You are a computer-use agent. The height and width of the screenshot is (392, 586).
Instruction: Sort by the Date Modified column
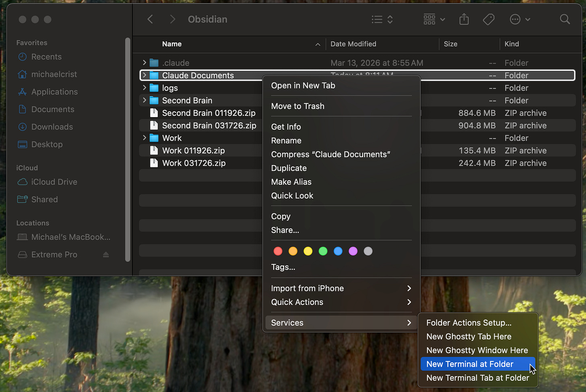(x=353, y=44)
